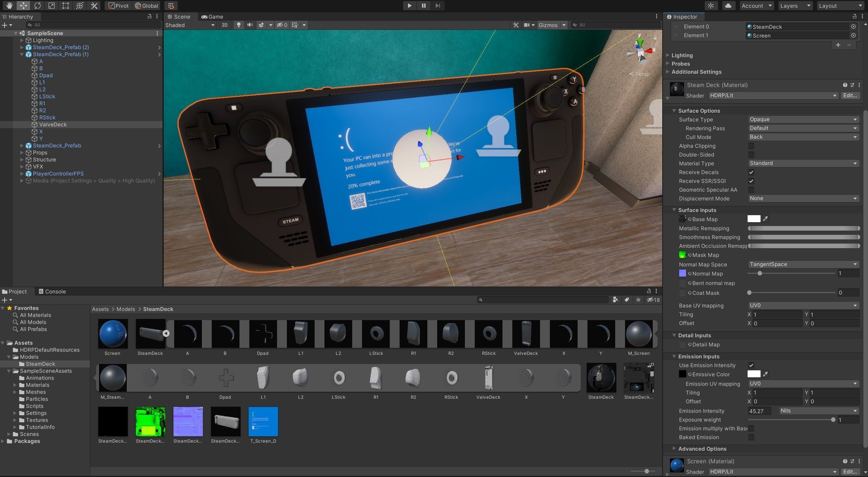868x477 pixels.
Task: Open the custom editor tools
Action: [94, 6]
